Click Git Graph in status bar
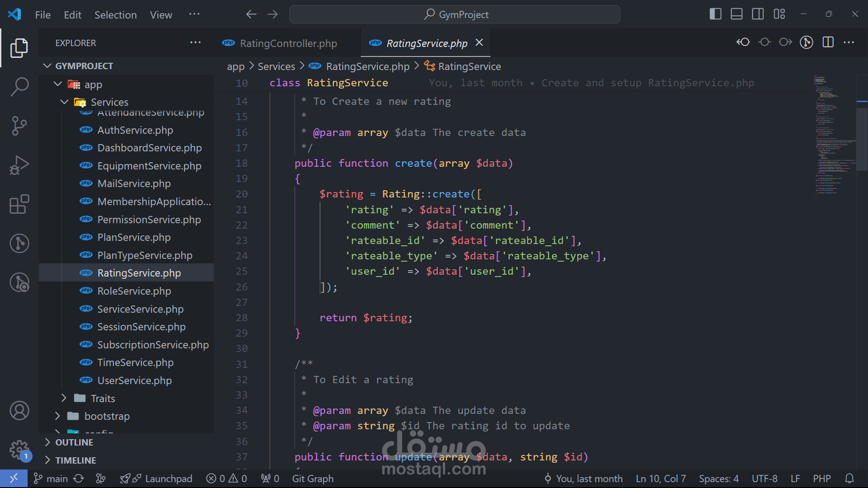This screenshot has height=488, width=868. [312, 479]
